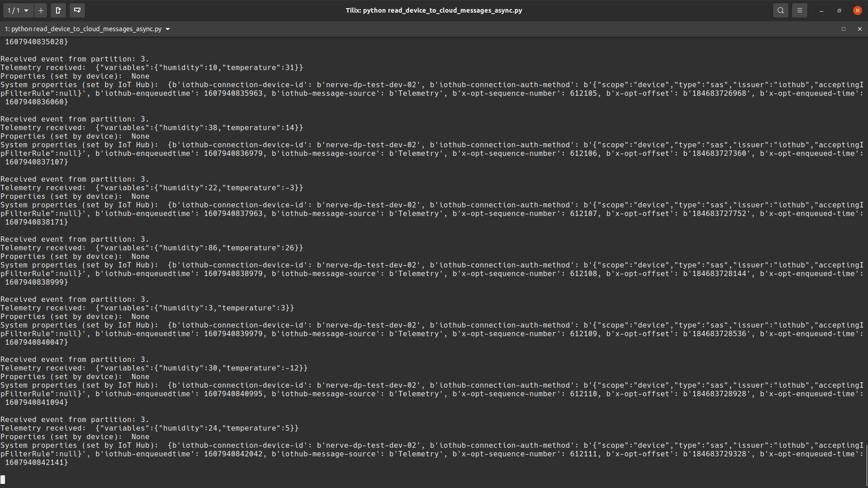
Task: Open the 1/1 session switcher dropdown
Action: pos(18,10)
